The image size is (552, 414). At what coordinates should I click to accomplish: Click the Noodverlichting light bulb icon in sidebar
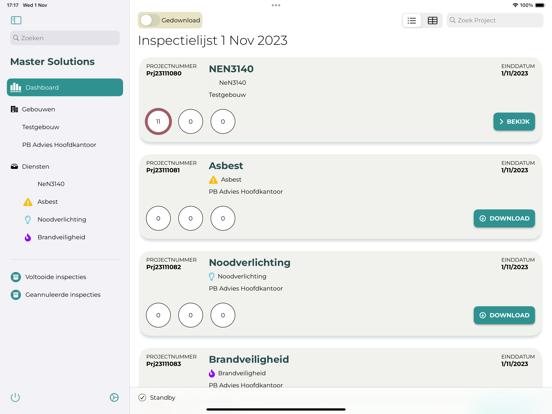pyautogui.click(x=28, y=220)
